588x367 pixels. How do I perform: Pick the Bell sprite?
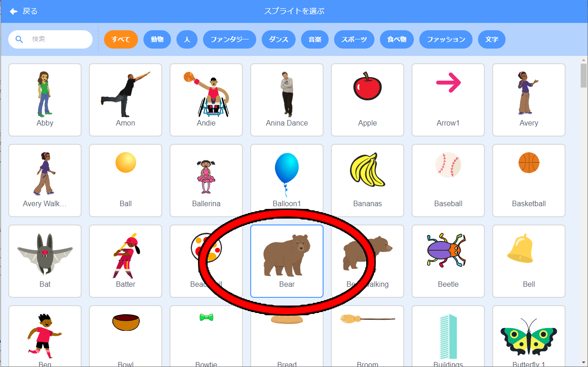pos(529,261)
